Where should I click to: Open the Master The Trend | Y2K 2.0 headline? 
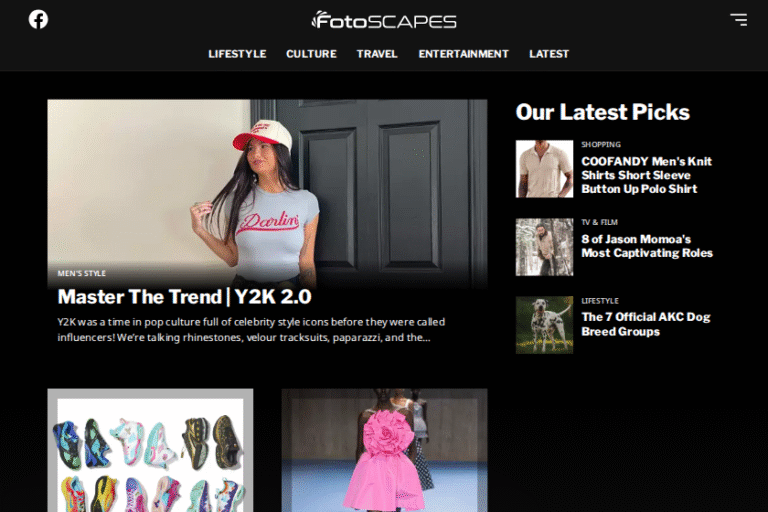click(x=184, y=297)
